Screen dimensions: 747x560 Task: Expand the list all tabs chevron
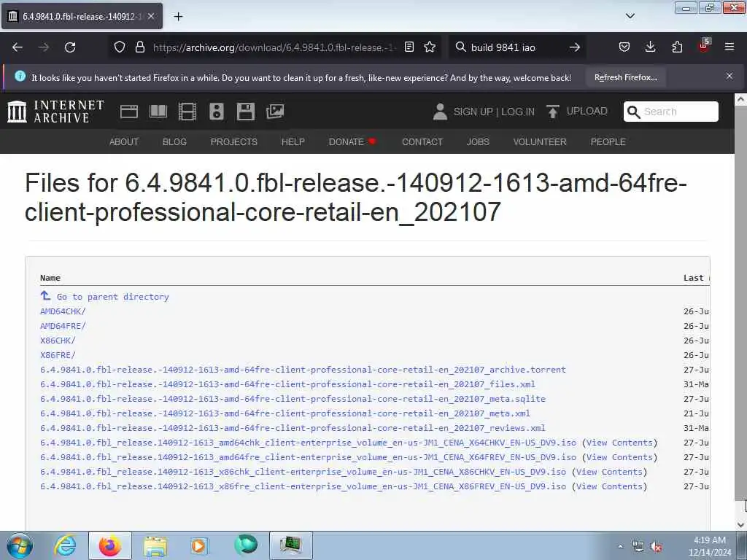tap(630, 16)
